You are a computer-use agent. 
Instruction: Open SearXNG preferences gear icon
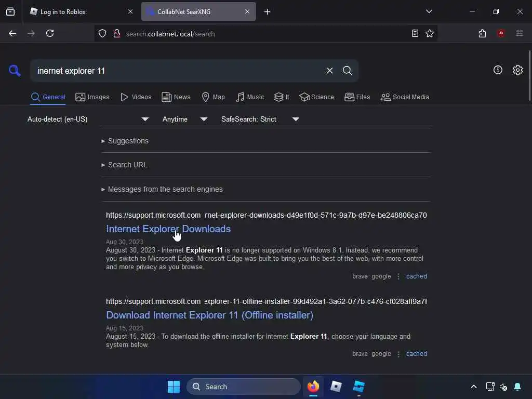[517, 70]
